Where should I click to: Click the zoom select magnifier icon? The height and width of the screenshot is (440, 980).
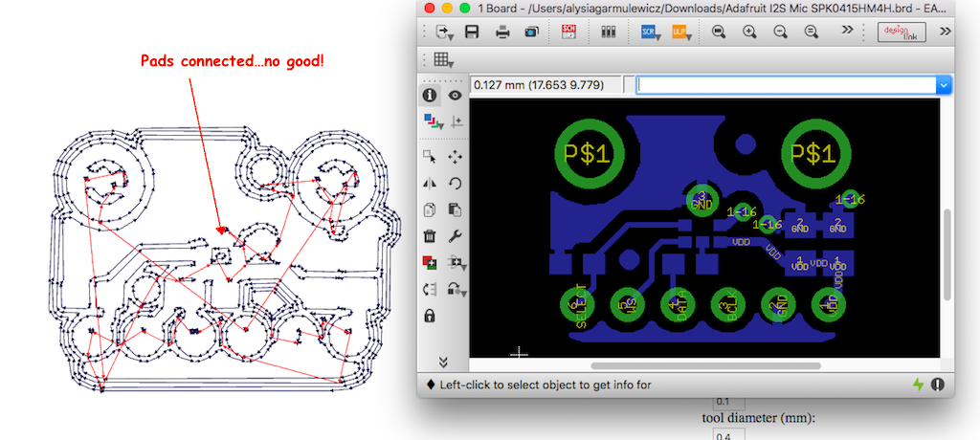pyautogui.click(x=811, y=32)
